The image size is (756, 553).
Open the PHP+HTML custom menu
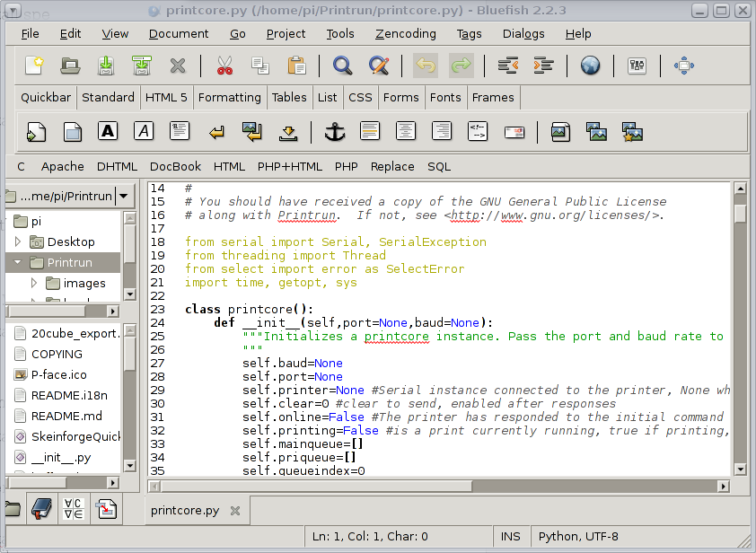289,166
